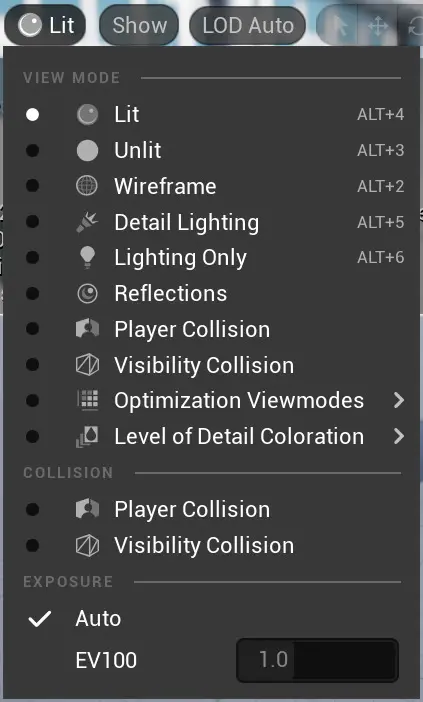Click the Unlit sphere icon
The width and height of the screenshot is (423, 702).
(x=87, y=150)
